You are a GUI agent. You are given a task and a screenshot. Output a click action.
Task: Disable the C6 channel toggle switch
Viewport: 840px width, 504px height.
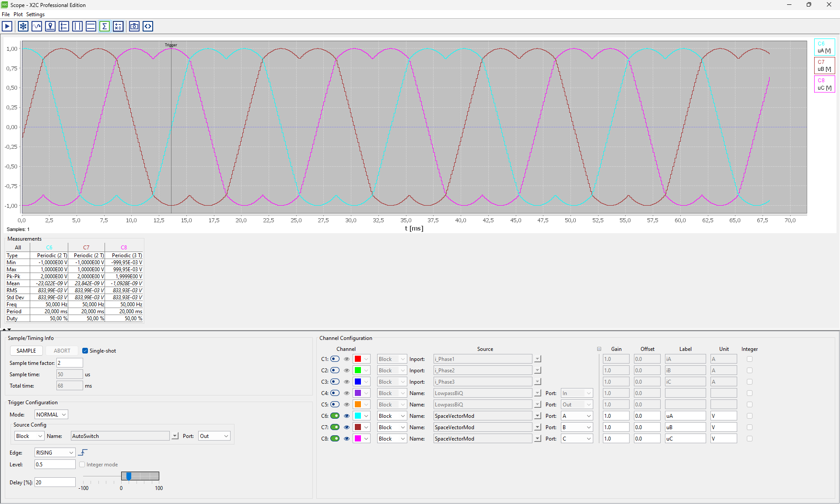[335, 416]
